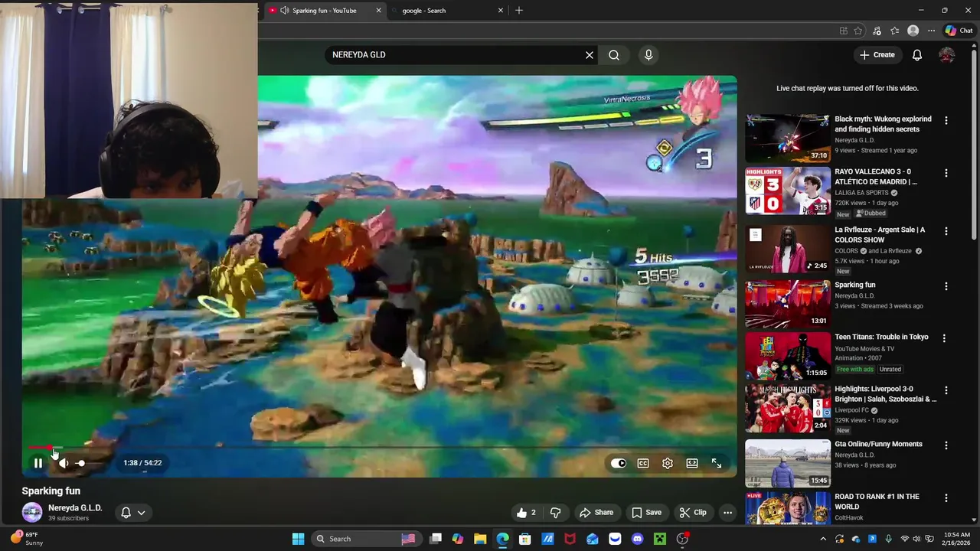Open File Explorer from the taskbar
This screenshot has width=980, height=551.
[480, 539]
